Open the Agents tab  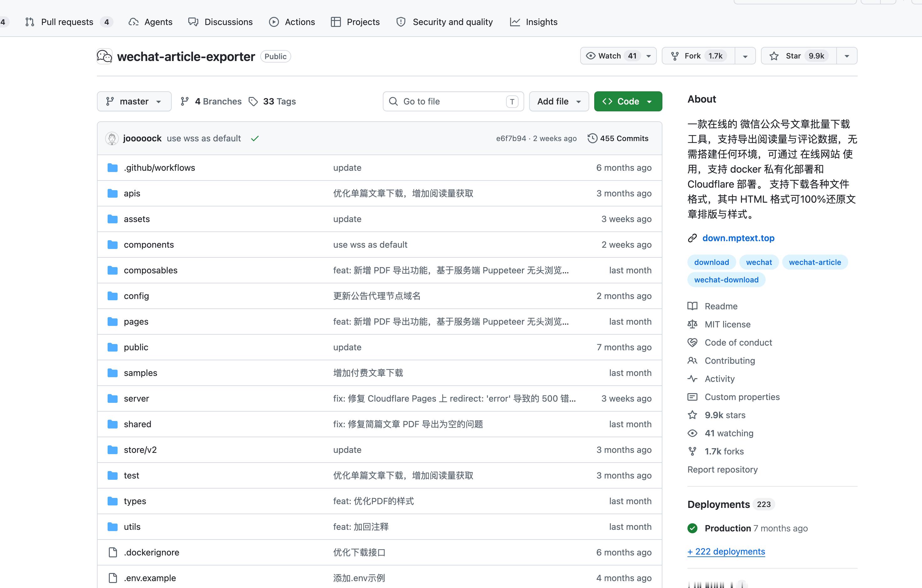(150, 22)
